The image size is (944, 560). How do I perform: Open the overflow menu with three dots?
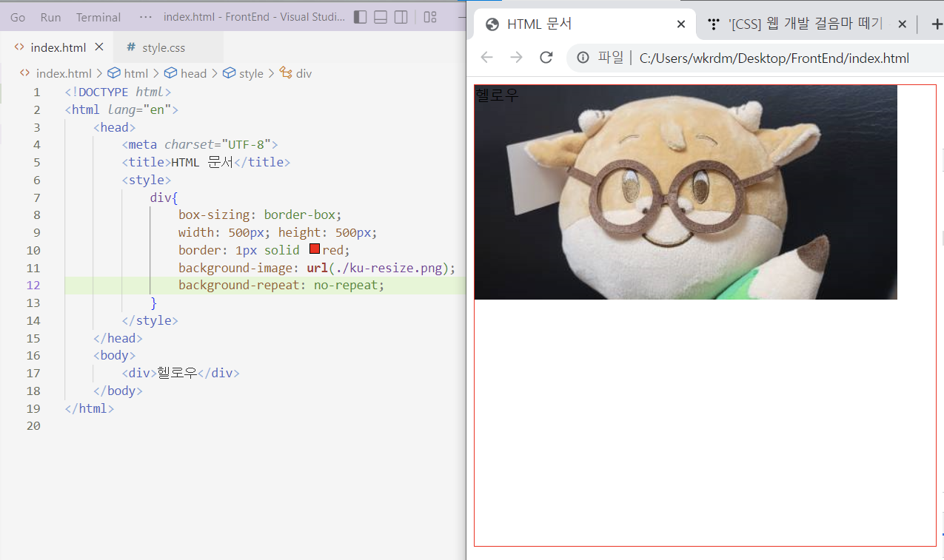[x=146, y=17]
